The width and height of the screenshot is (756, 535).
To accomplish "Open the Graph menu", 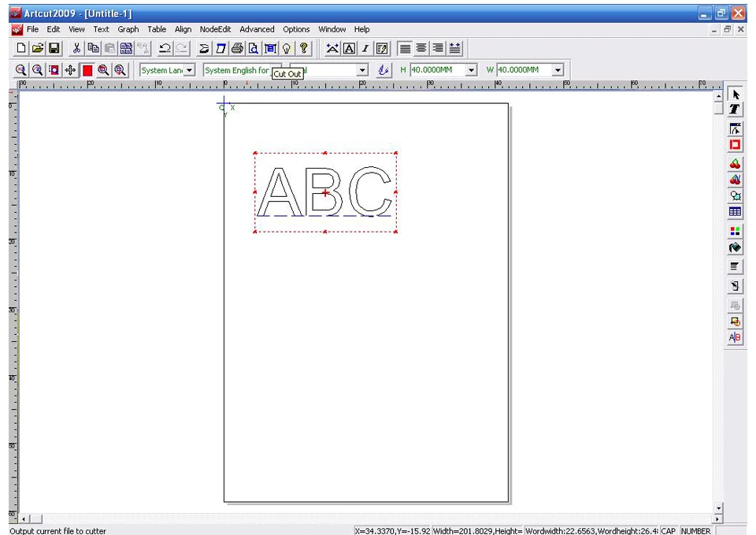I will coord(128,29).
